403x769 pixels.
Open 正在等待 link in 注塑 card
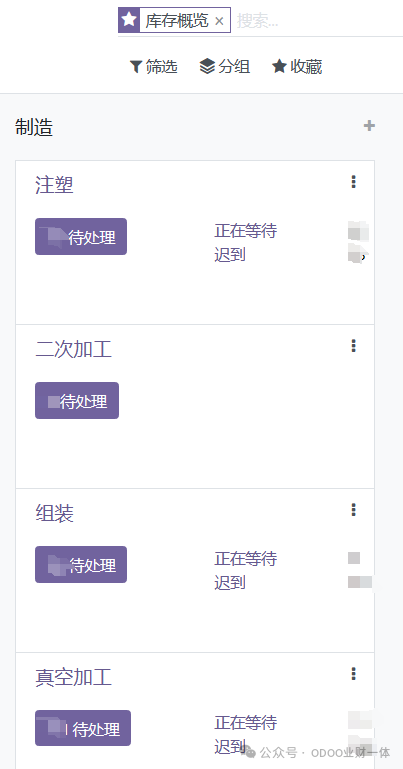[x=246, y=231]
